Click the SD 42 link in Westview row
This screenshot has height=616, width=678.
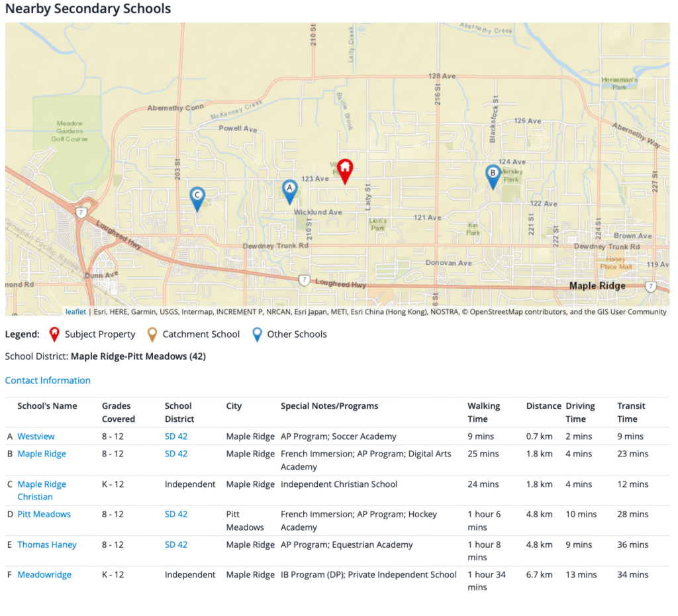pyautogui.click(x=176, y=436)
